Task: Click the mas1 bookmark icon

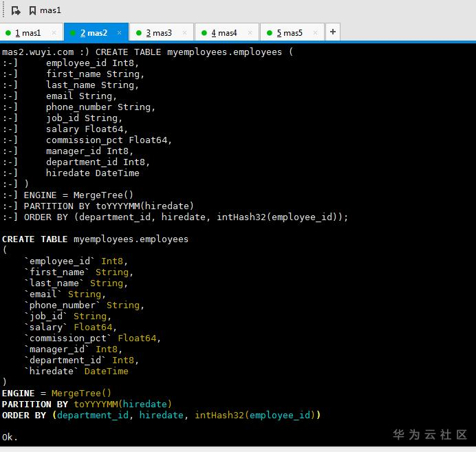Action: coord(32,10)
